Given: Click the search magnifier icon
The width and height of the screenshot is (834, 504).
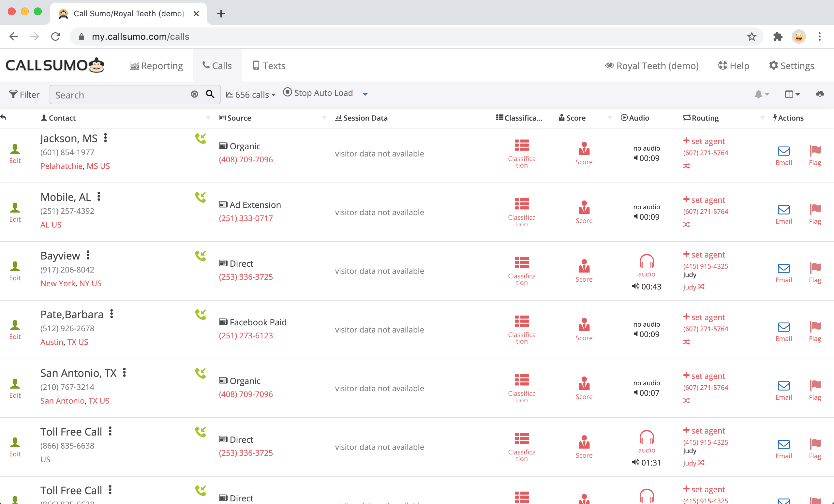Looking at the screenshot, I should [210, 95].
